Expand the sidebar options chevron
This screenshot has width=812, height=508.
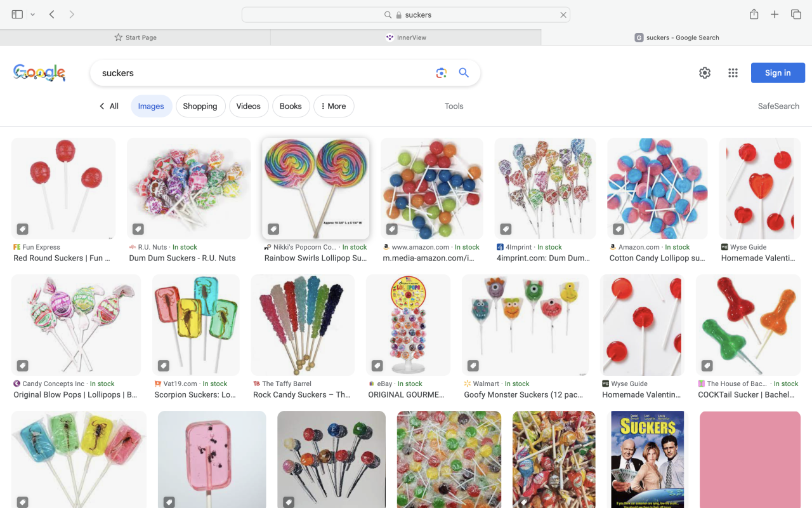[33, 15]
